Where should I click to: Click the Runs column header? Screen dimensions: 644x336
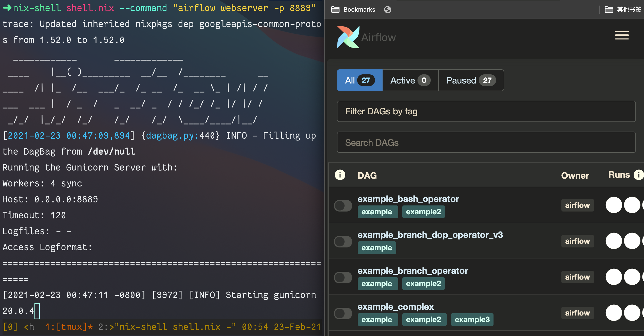coord(619,175)
